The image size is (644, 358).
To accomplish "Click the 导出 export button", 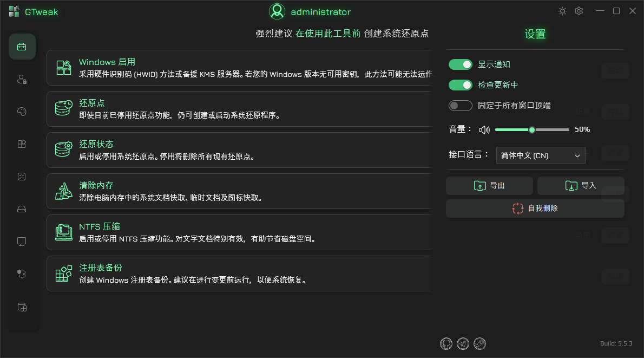I will pos(489,186).
